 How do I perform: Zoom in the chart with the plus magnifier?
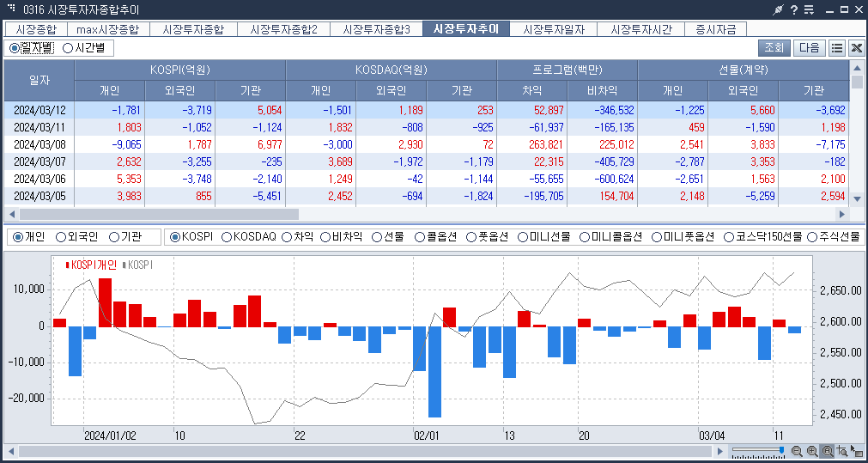click(x=812, y=451)
